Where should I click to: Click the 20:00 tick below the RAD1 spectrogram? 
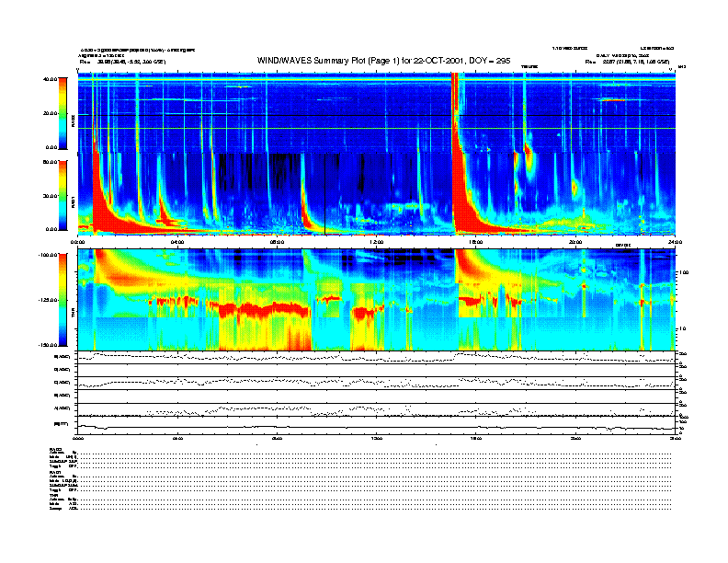(575, 242)
